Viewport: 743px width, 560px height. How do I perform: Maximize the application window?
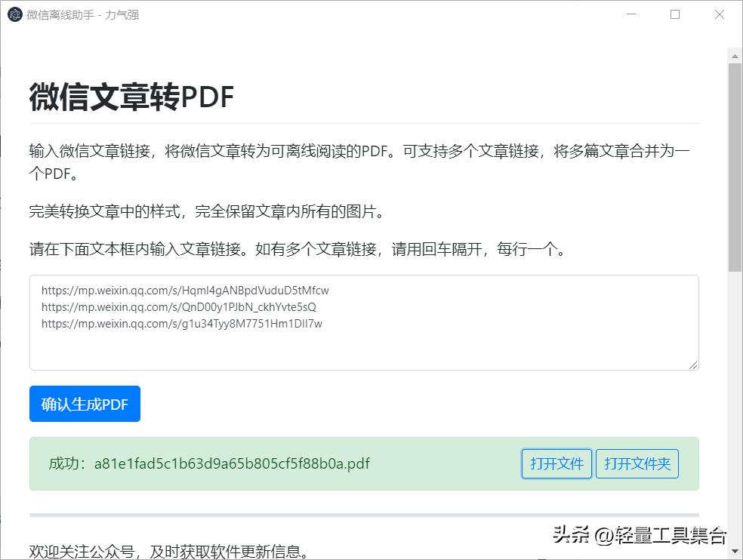tap(675, 14)
